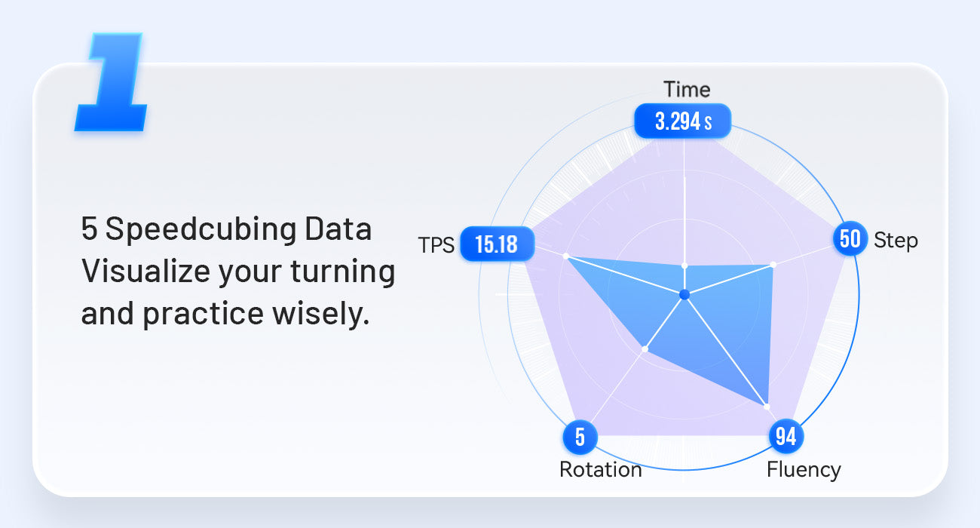
Task: Click the Fluency axis label
Action: click(804, 470)
